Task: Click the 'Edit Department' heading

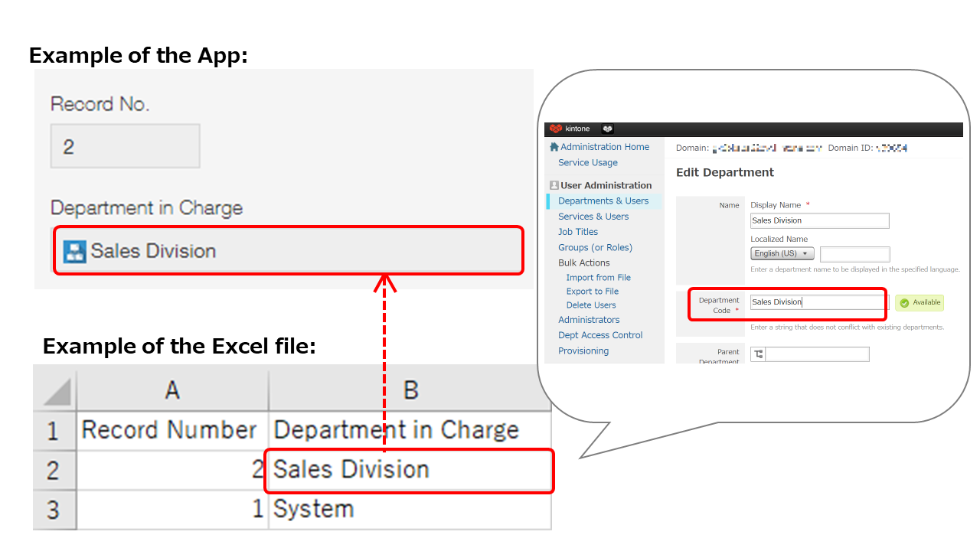Action: pos(725,173)
